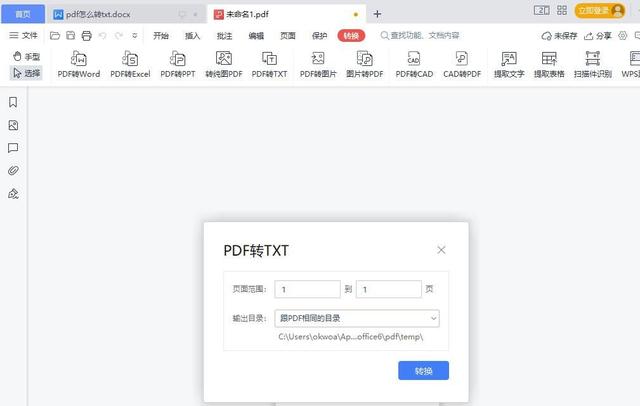Select the highlighted 转换 tab
This screenshot has width=640, height=406.
351,36
